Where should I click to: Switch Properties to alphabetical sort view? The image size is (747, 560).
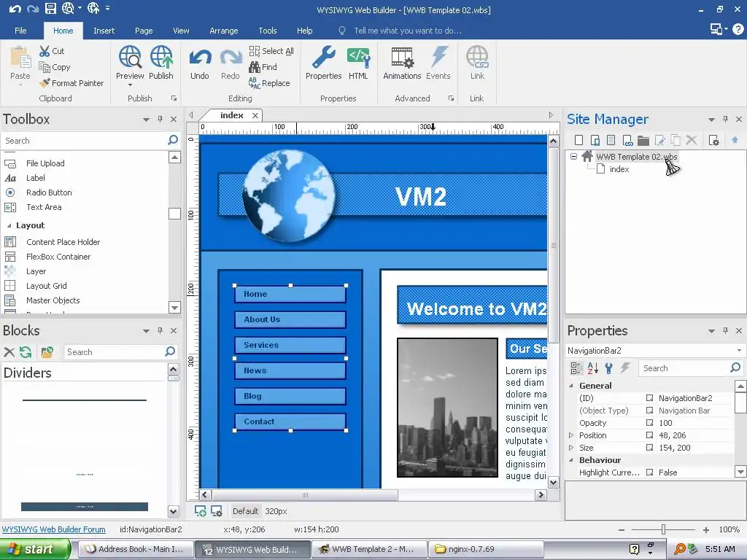(592, 367)
